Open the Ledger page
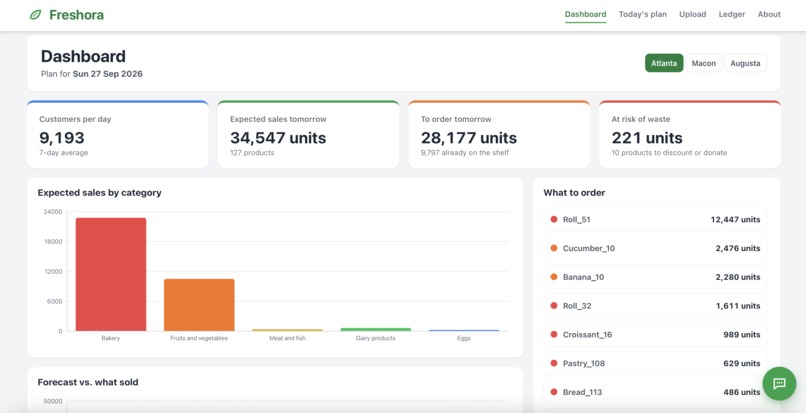The image size is (806, 413). [x=731, y=14]
